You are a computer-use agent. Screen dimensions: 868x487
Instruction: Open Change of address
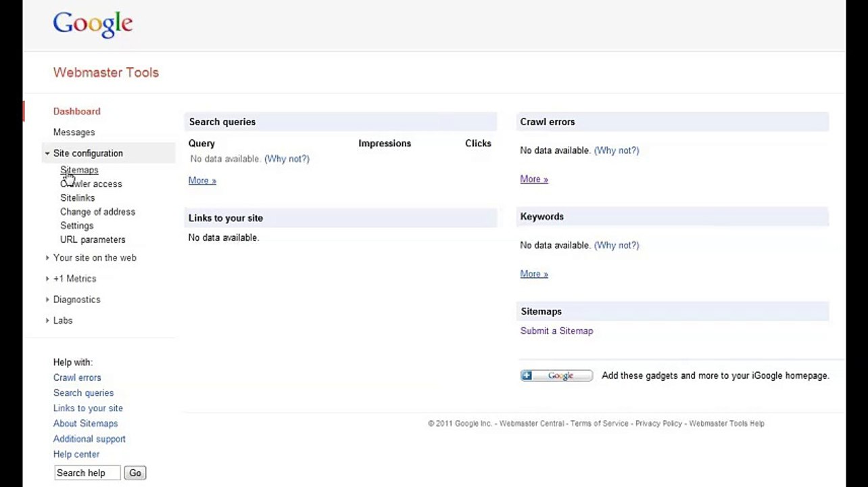[97, 212]
